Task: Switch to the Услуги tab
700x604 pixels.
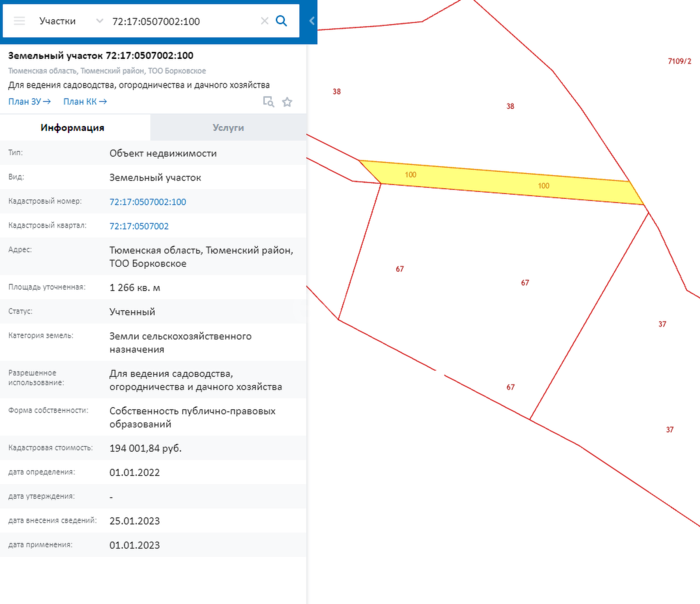Action: pyautogui.click(x=228, y=127)
